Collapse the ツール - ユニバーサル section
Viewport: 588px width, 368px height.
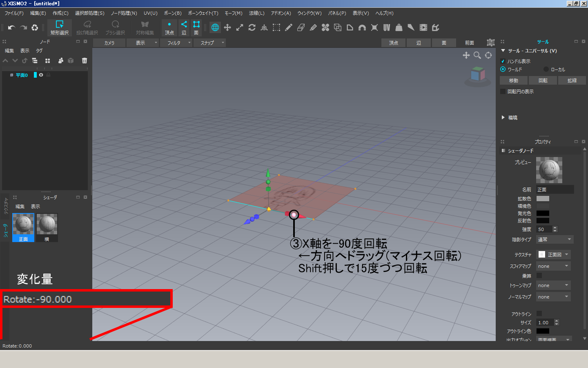coord(503,51)
